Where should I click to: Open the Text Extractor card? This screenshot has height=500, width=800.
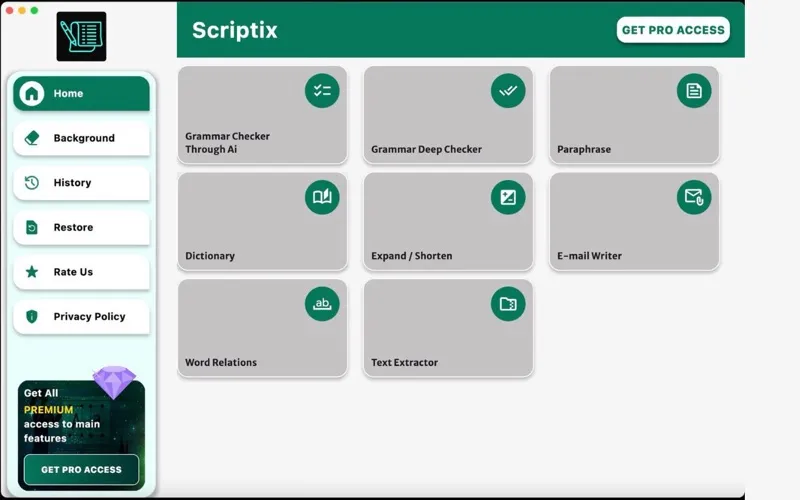coord(448,328)
